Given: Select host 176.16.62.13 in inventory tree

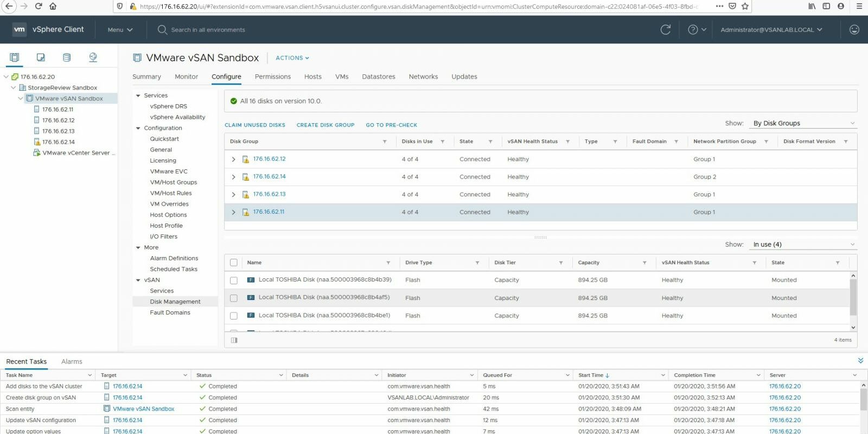Looking at the screenshot, I should click(x=59, y=131).
